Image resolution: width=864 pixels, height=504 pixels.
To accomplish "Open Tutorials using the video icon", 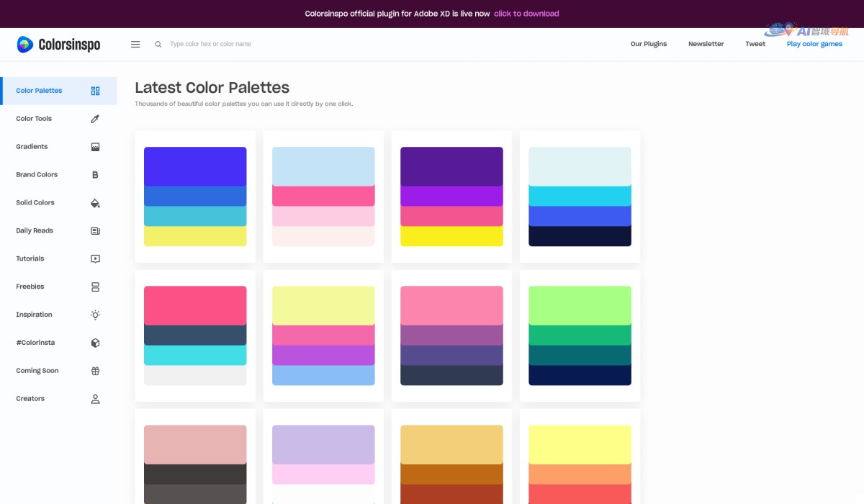I will tap(95, 258).
